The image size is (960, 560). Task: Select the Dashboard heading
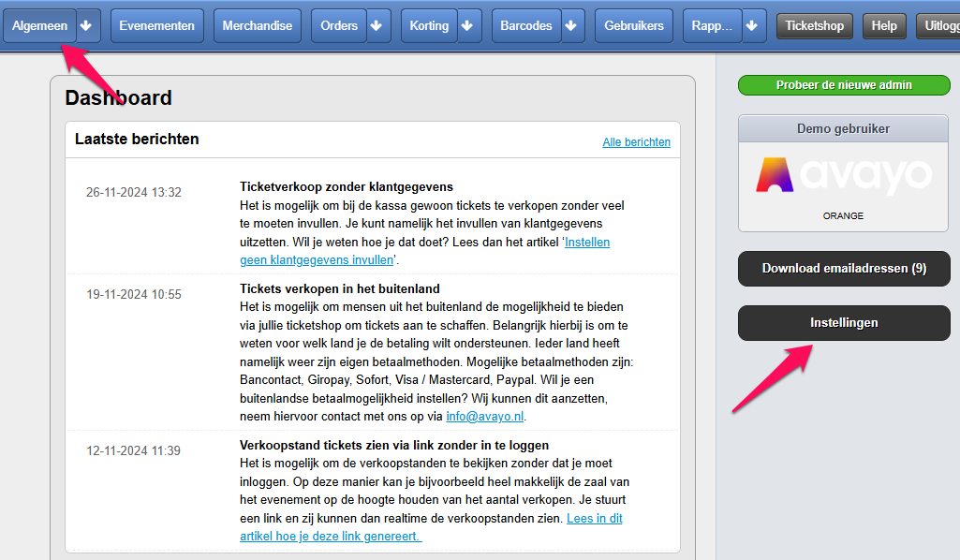click(x=118, y=98)
